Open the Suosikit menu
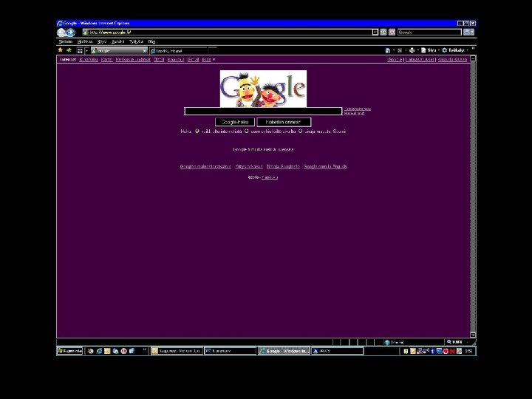This screenshot has height=399, width=532. pos(117,41)
